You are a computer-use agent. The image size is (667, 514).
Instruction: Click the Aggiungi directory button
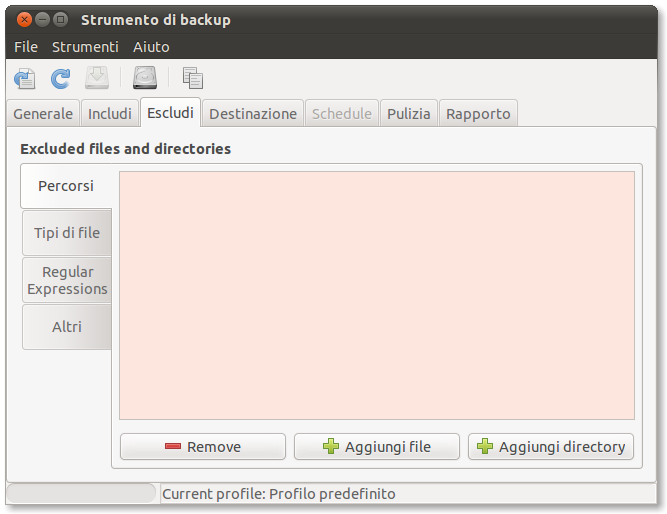(551, 447)
